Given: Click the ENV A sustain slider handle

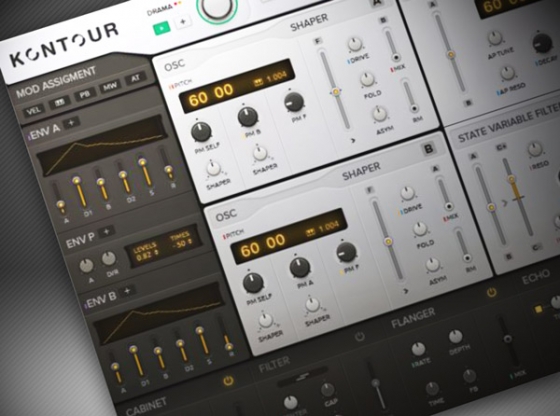Looking at the screenshot, I should tap(143, 162).
